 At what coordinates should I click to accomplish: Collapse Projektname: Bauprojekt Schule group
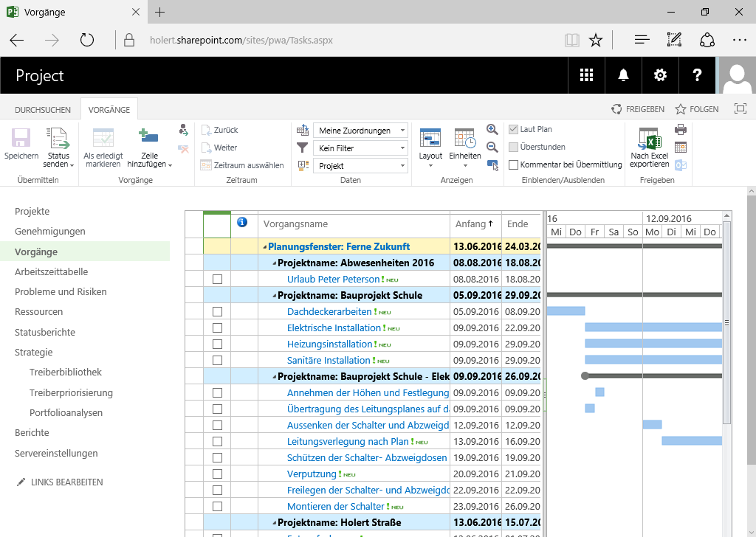tap(275, 296)
